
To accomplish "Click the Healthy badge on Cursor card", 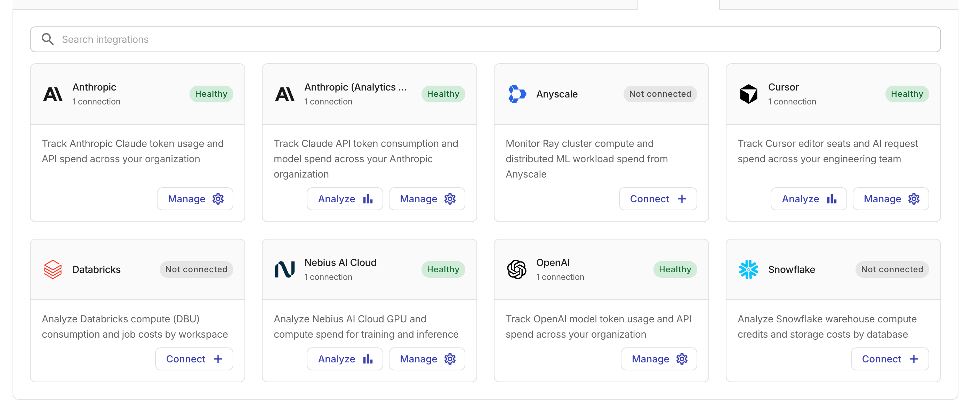I will click(x=907, y=94).
